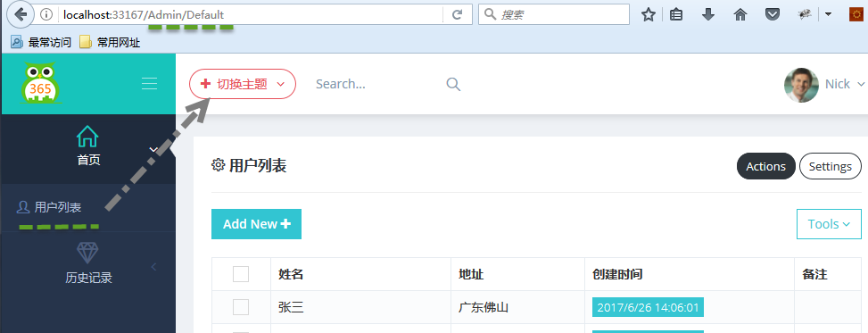Click the 2017/6/26 14:06:01 timestamp label

click(648, 307)
